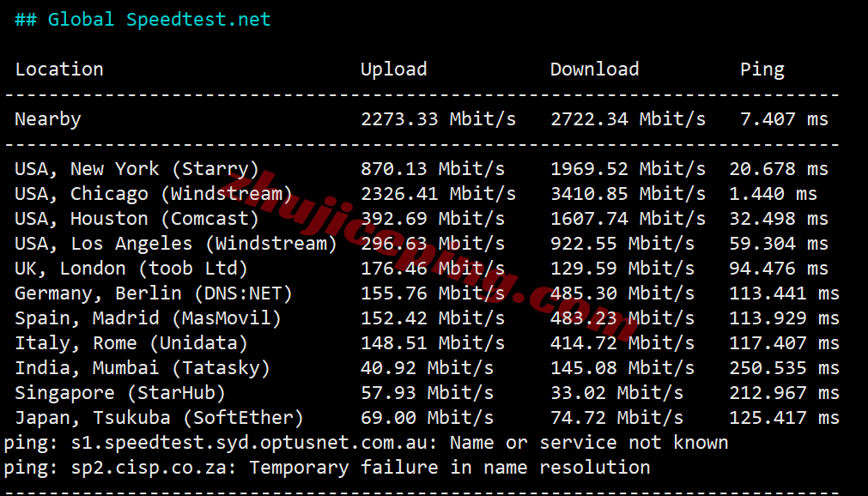Select 'USA, Chicago (Windstream)' row label

pos(154,194)
